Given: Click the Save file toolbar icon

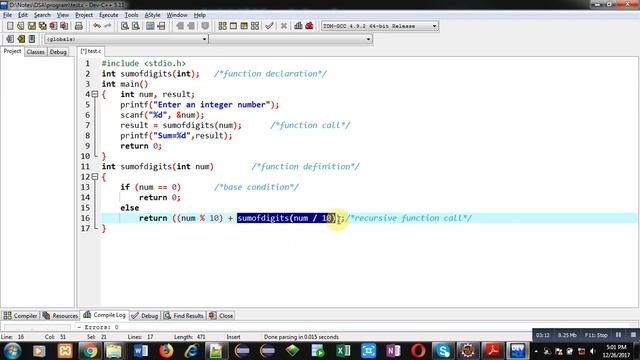Looking at the screenshot, I should 32,26.
